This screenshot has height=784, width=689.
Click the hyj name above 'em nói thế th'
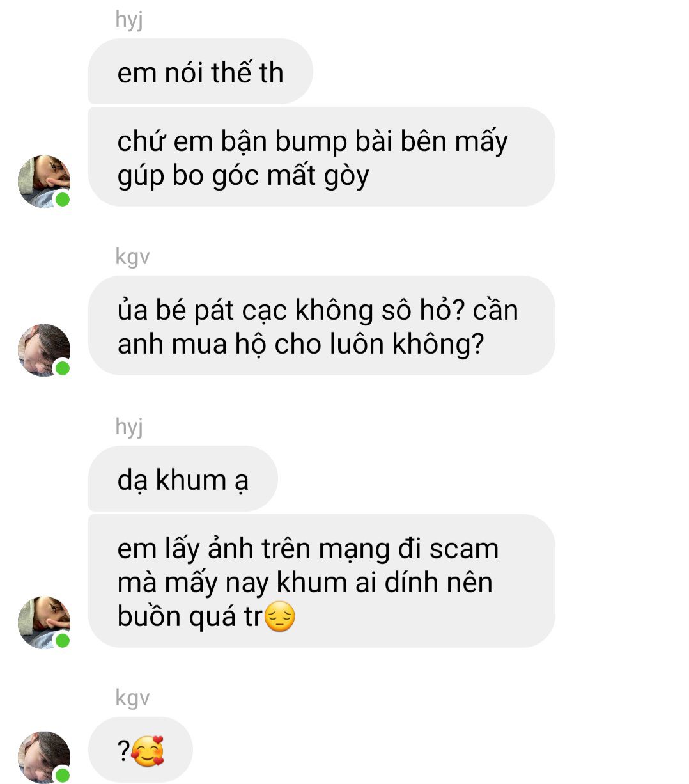coord(129,20)
